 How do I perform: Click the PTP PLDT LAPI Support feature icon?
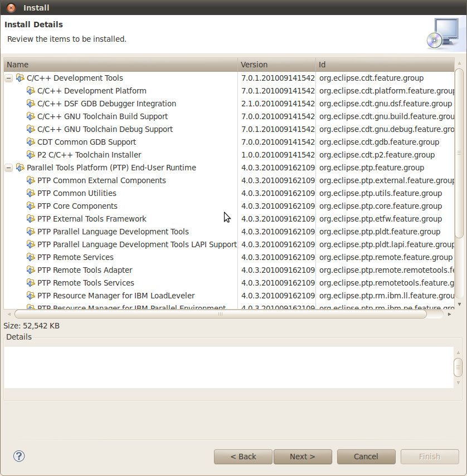[31, 244]
